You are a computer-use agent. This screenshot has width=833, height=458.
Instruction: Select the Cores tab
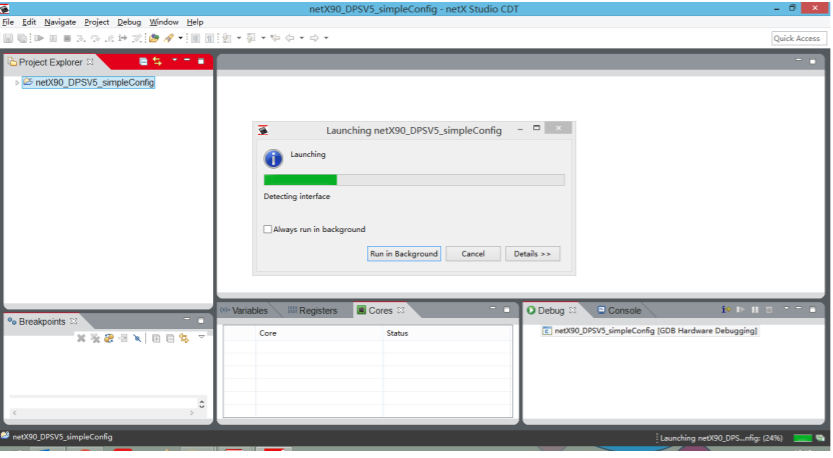point(380,311)
